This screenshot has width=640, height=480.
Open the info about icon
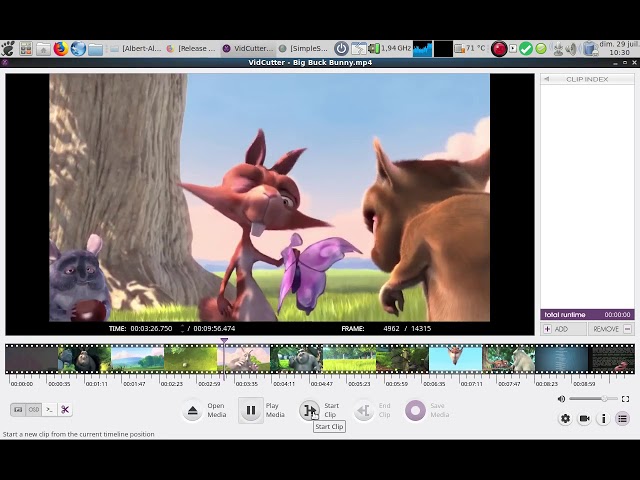[x=603, y=418]
